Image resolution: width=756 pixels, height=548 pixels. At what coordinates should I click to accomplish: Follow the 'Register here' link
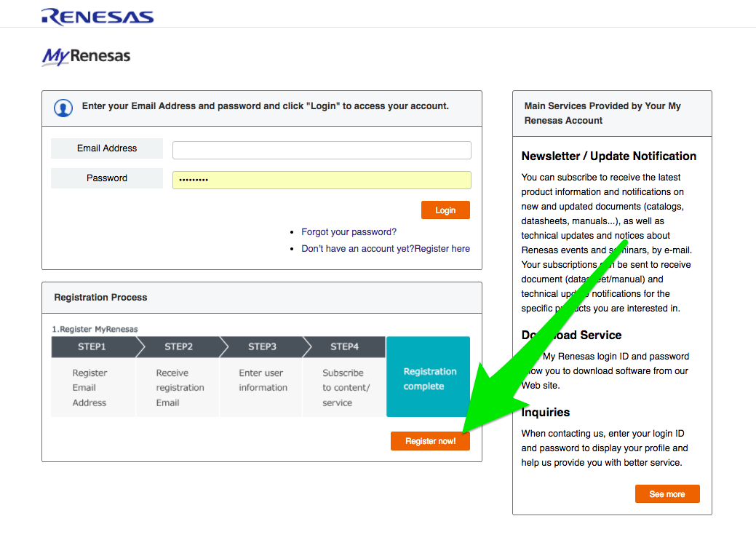point(442,249)
